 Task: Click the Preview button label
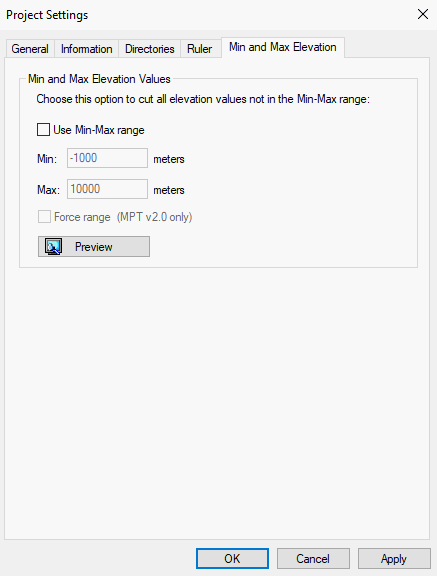coord(94,247)
